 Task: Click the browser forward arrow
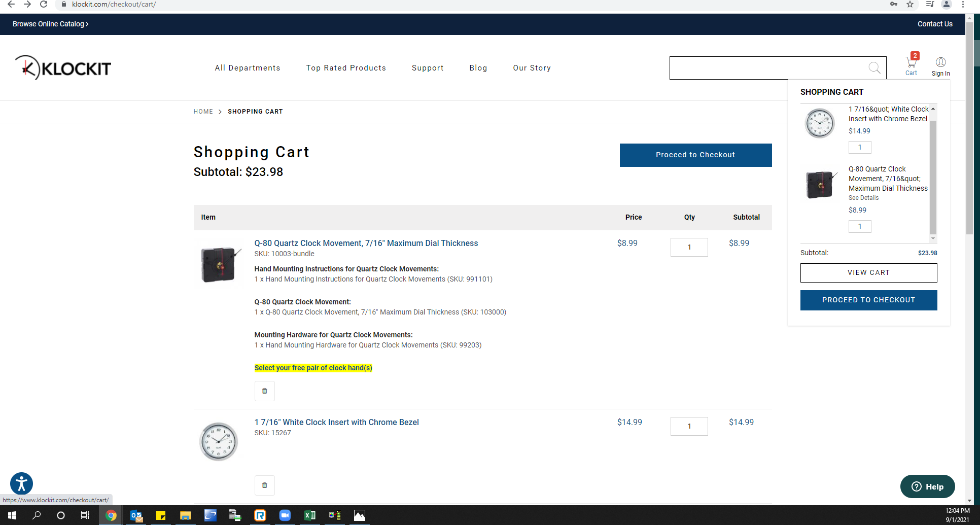tap(27, 4)
